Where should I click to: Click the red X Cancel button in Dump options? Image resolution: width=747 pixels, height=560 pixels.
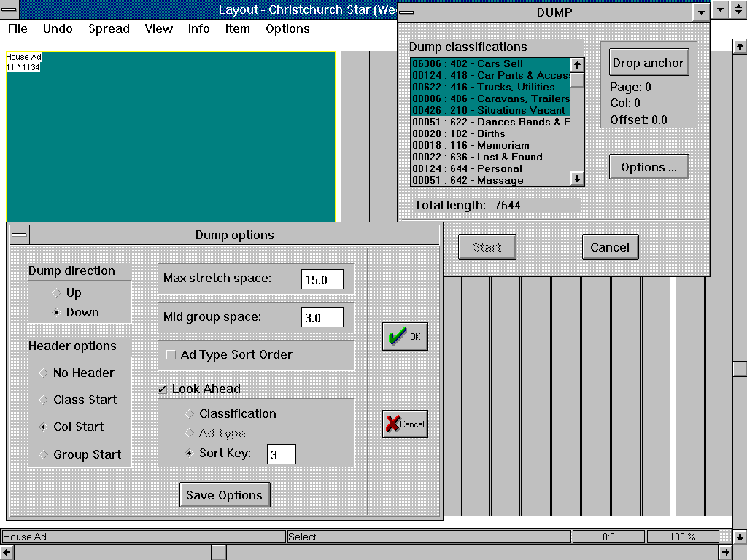(x=405, y=424)
